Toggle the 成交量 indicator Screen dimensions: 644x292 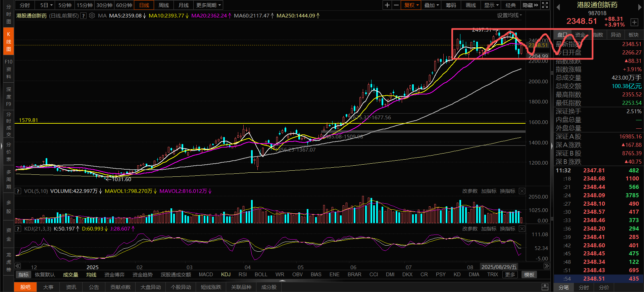(x=70, y=275)
